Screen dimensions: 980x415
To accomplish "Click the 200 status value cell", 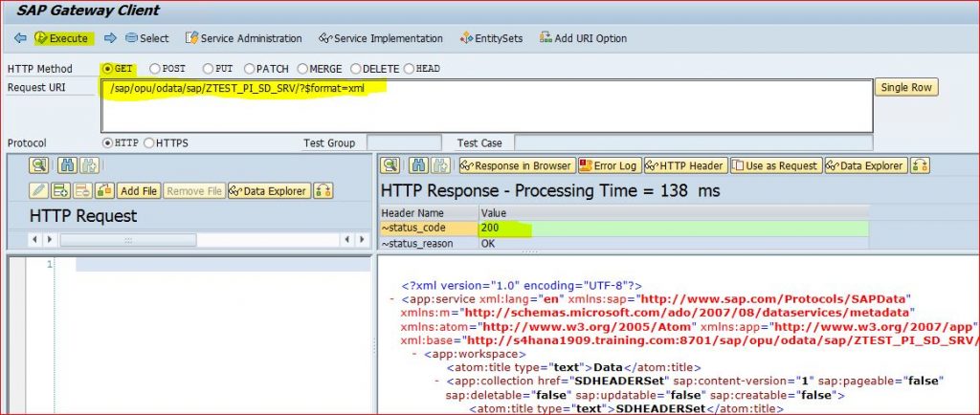I will 674,228.
